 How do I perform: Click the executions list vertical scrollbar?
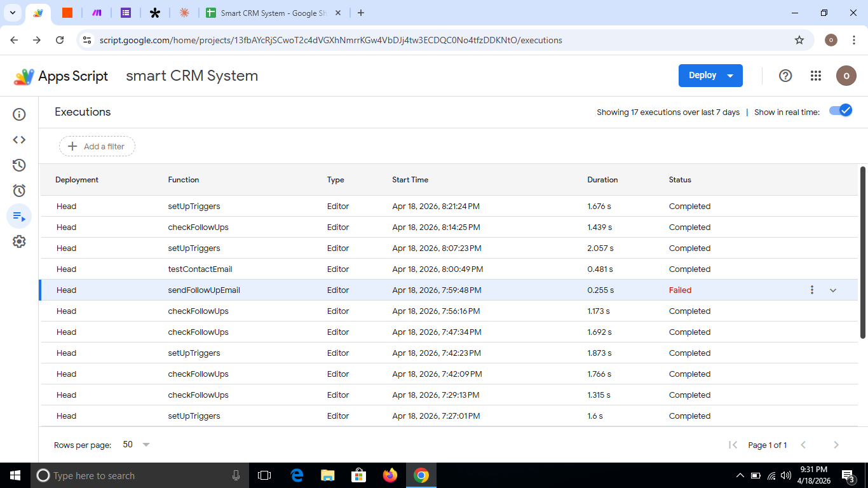click(862, 252)
